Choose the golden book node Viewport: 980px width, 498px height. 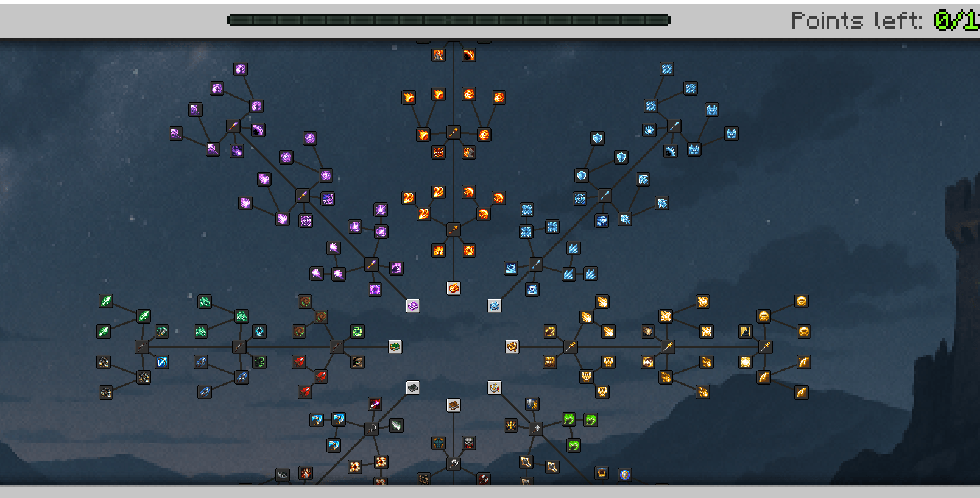click(x=512, y=347)
